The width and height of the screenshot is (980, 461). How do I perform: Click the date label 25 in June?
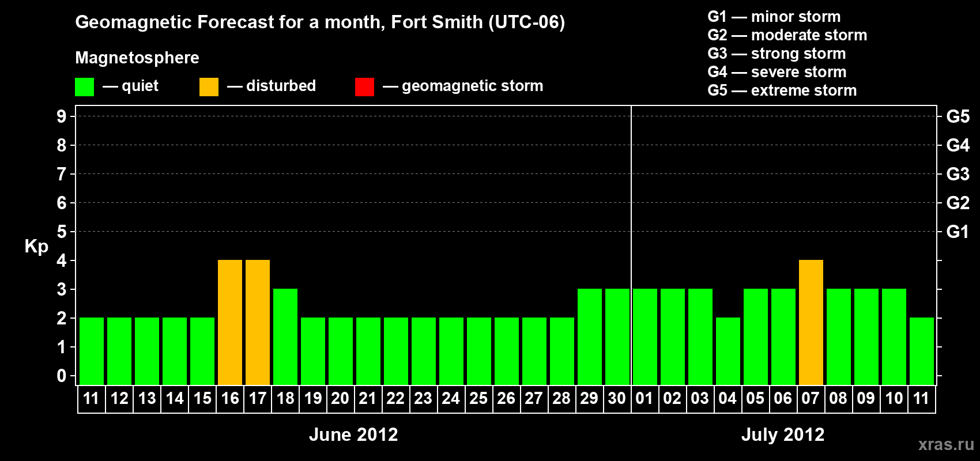click(x=479, y=398)
